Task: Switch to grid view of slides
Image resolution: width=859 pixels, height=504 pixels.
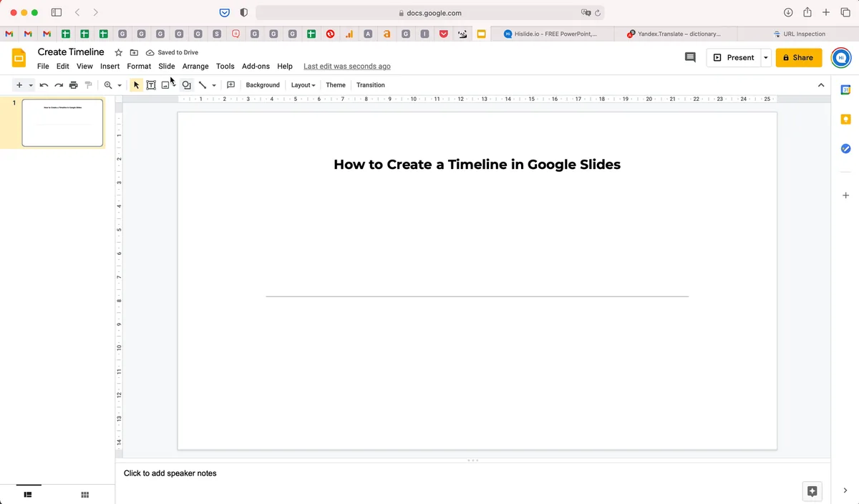Action: point(84,495)
